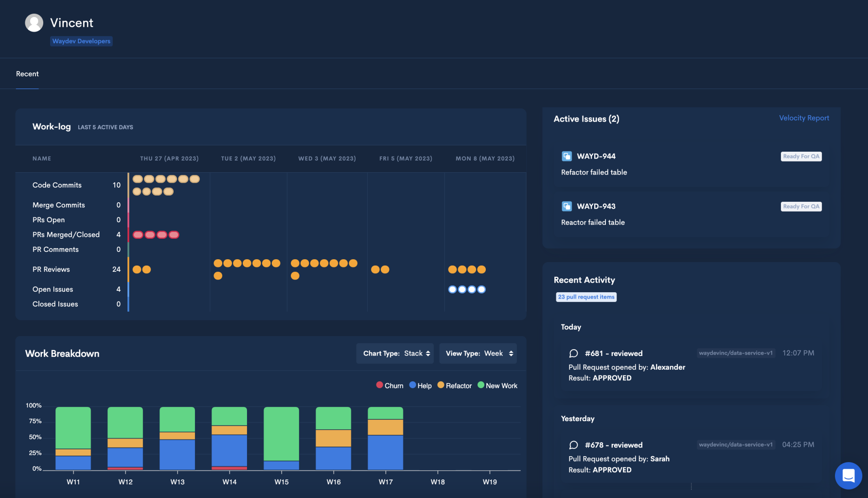Click the WAYD-944 issue type icon
The width and height of the screenshot is (868, 498).
(567, 156)
